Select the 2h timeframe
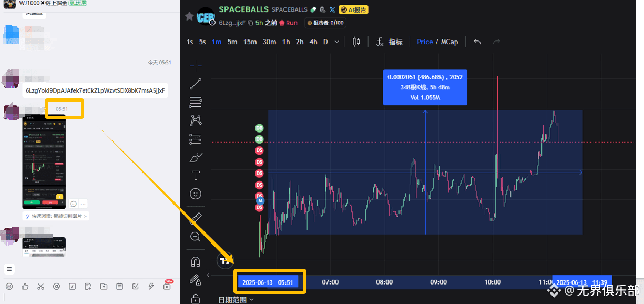 click(x=300, y=42)
